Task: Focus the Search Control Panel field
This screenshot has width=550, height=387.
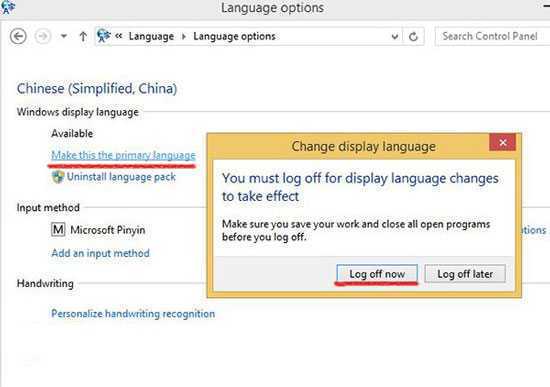Action: (x=491, y=36)
